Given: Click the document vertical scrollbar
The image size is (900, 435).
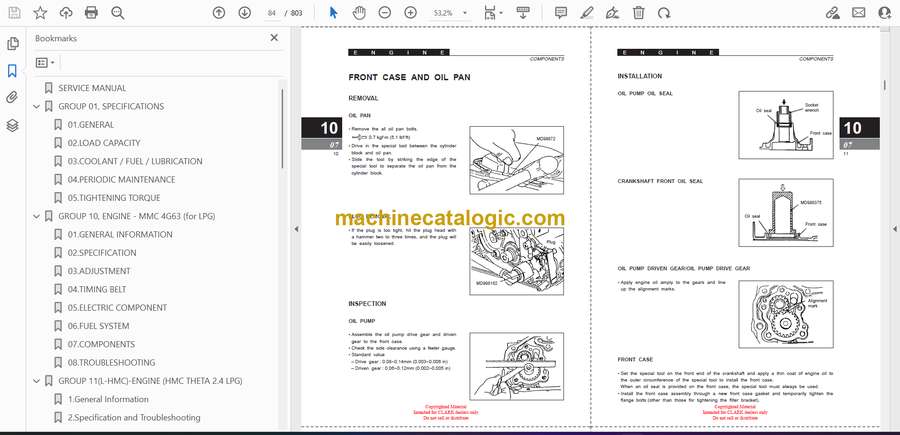Looking at the screenshot, I should [885, 84].
